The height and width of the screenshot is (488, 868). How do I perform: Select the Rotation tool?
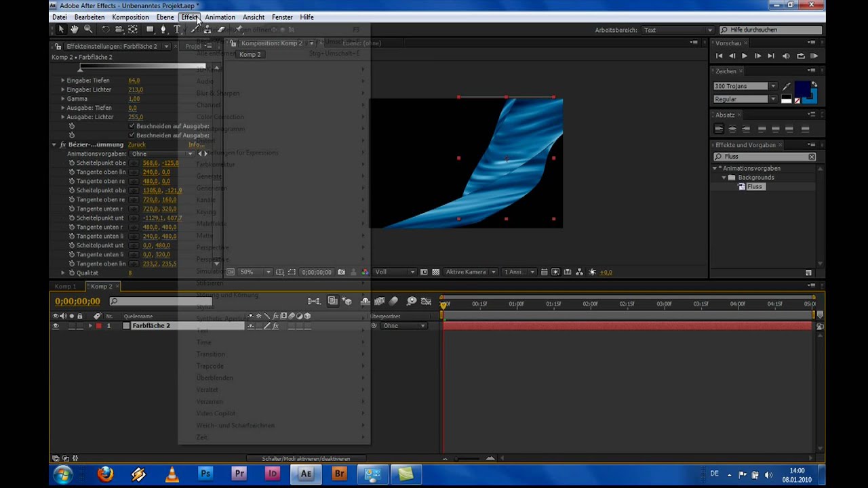pyautogui.click(x=106, y=30)
